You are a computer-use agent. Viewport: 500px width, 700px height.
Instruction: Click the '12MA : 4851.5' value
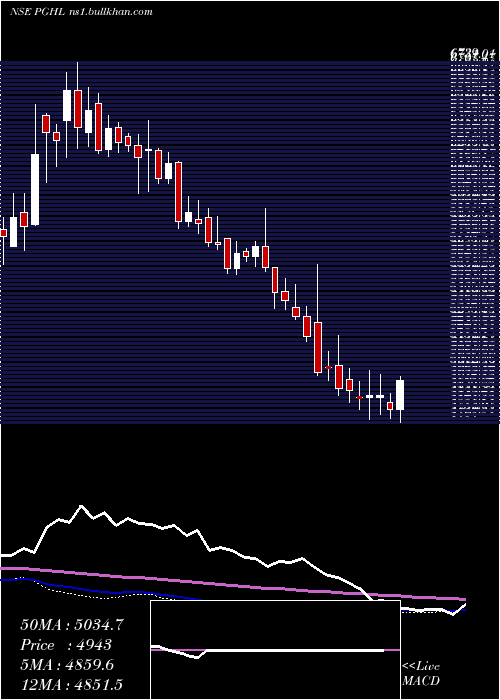(71, 684)
